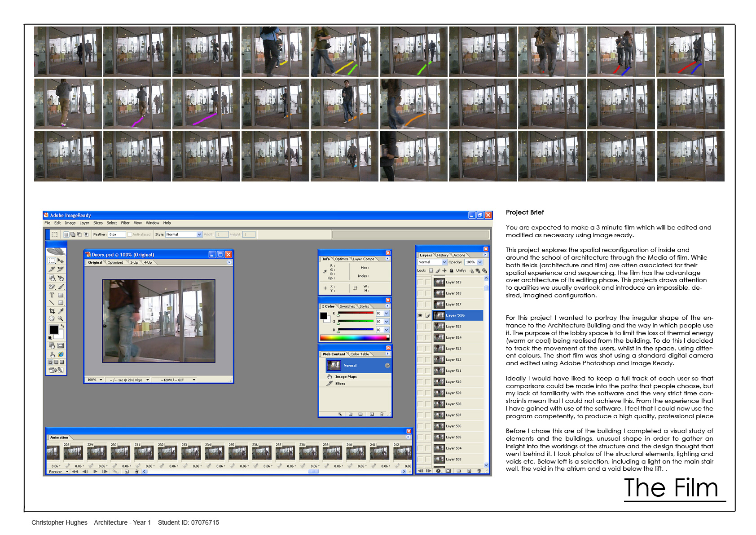Open the Slices menu

coord(98,223)
